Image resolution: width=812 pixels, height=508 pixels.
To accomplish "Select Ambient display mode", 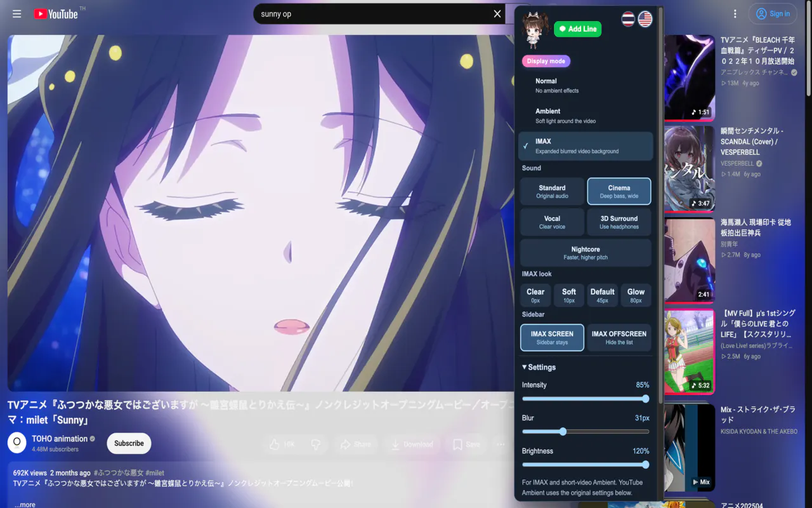I will click(586, 116).
